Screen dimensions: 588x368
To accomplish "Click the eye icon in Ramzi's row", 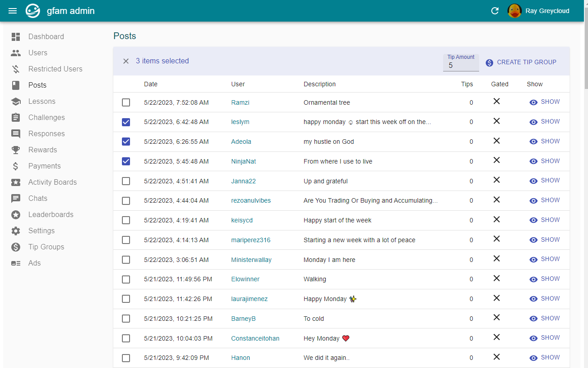I will point(534,102).
